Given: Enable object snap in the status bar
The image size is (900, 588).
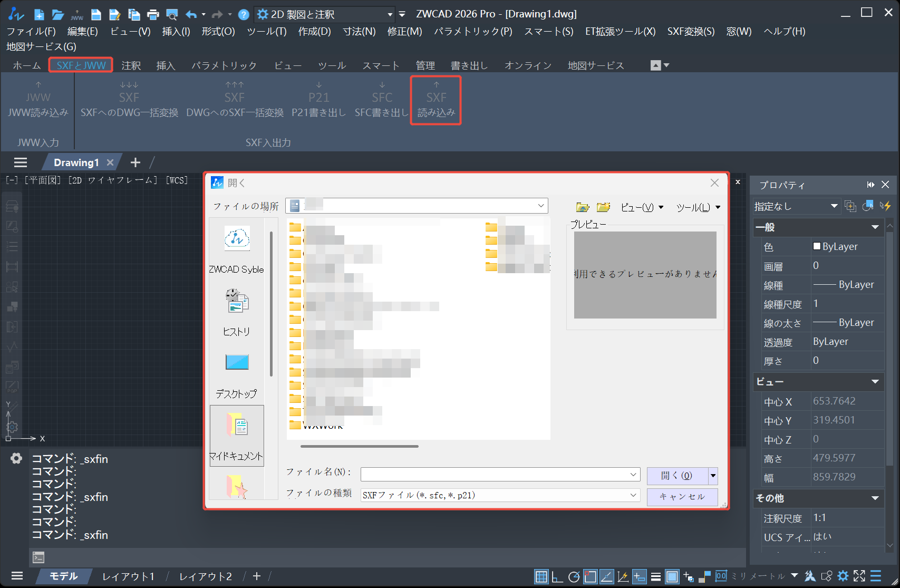Looking at the screenshot, I should click(x=591, y=576).
